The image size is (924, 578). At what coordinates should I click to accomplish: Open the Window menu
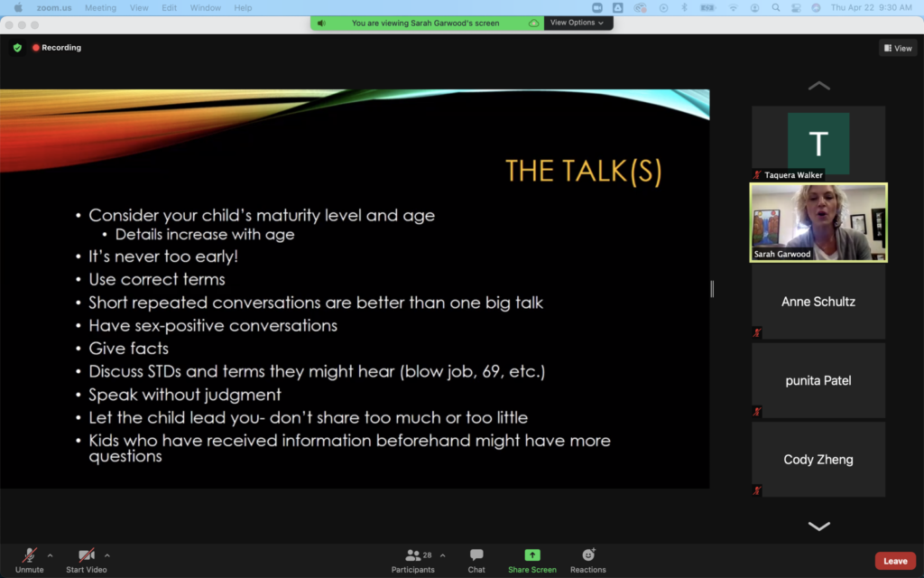[x=206, y=8]
